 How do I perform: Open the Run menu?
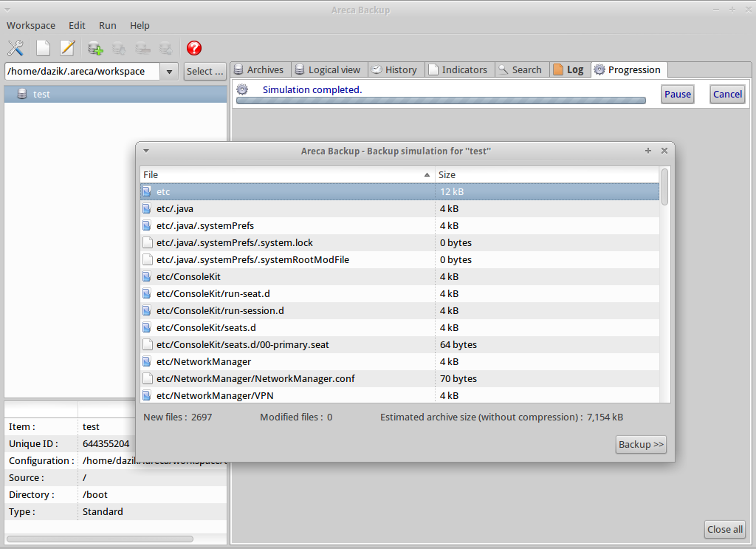point(108,25)
